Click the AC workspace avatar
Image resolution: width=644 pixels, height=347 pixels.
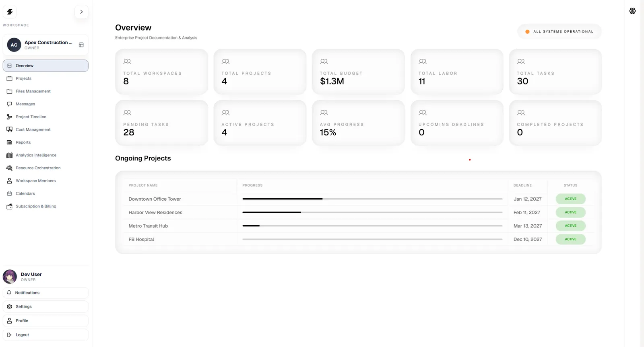tap(14, 45)
